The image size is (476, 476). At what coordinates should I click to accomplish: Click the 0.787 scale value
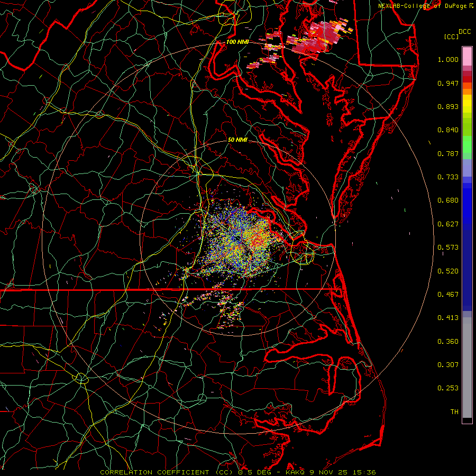click(x=448, y=153)
